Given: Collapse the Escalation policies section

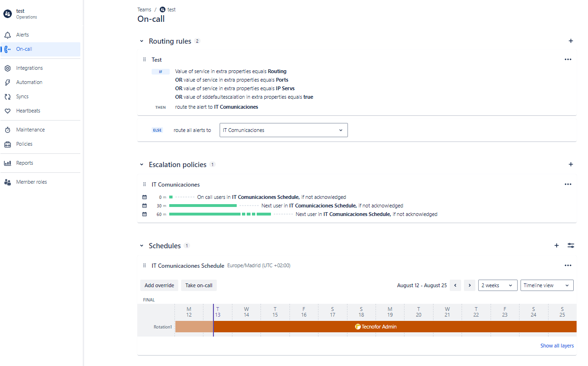Looking at the screenshot, I should point(142,165).
